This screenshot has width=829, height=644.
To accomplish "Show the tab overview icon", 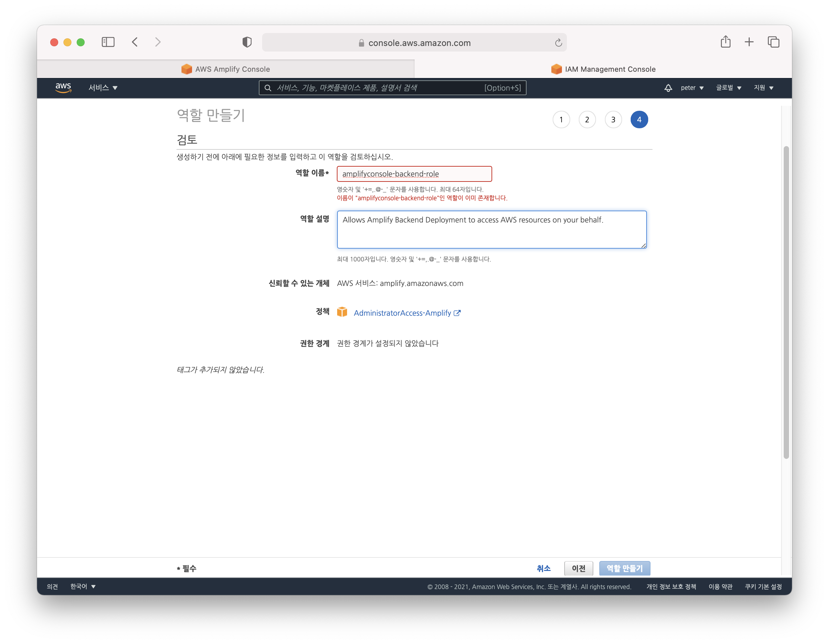I will click(x=773, y=42).
